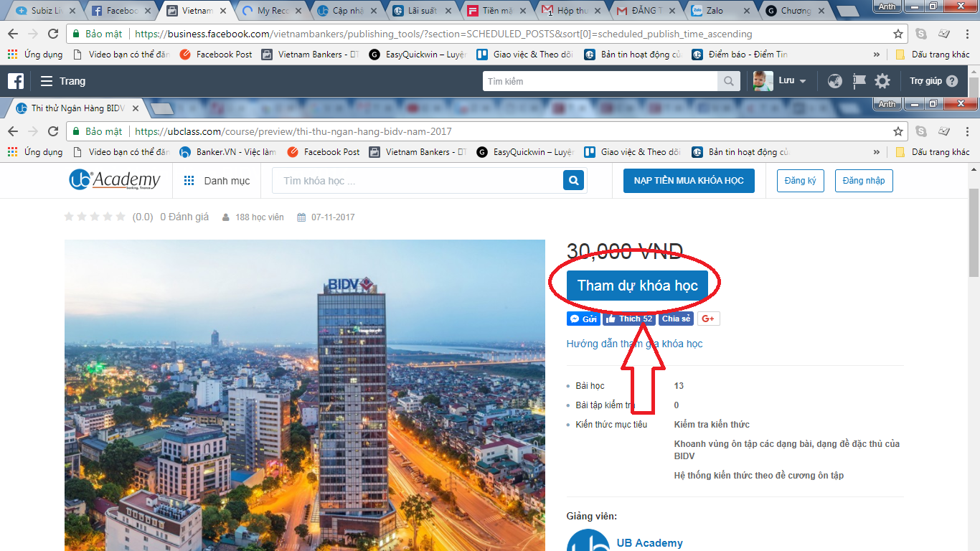Image resolution: width=980 pixels, height=551 pixels.
Task: Click Skype extension icon in ubclass window
Action: pyautogui.click(x=921, y=131)
